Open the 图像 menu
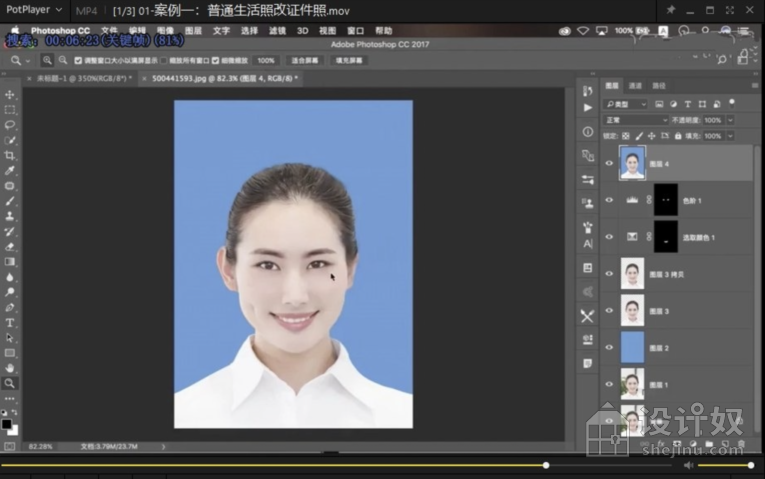This screenshot has width=765, height=479. pos(165,31)
